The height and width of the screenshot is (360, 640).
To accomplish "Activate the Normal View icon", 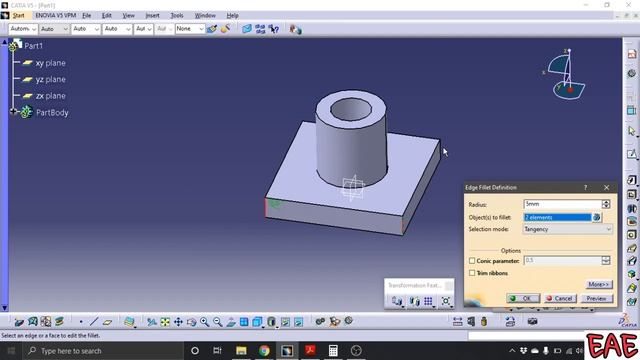I will [x=231, y=322].
